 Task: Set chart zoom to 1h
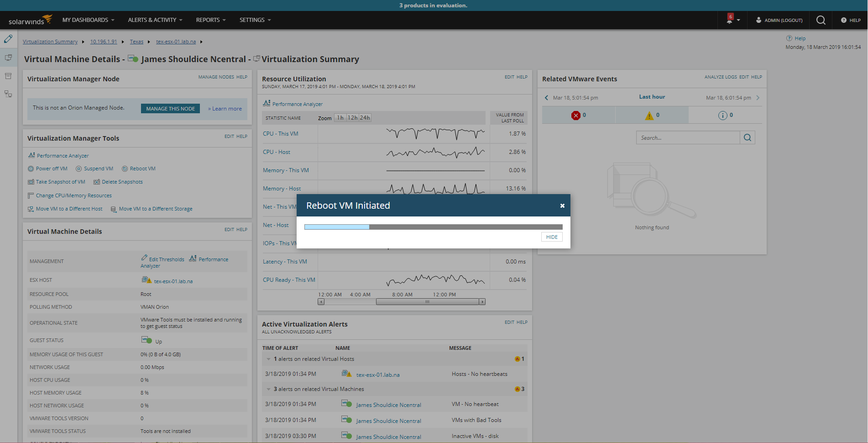point(340,118)
